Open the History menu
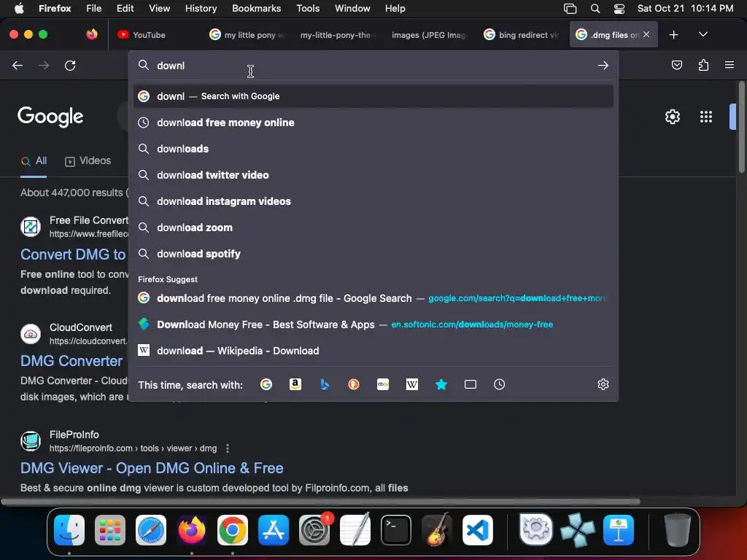747x560 pixels. click(x=201, y=8)
